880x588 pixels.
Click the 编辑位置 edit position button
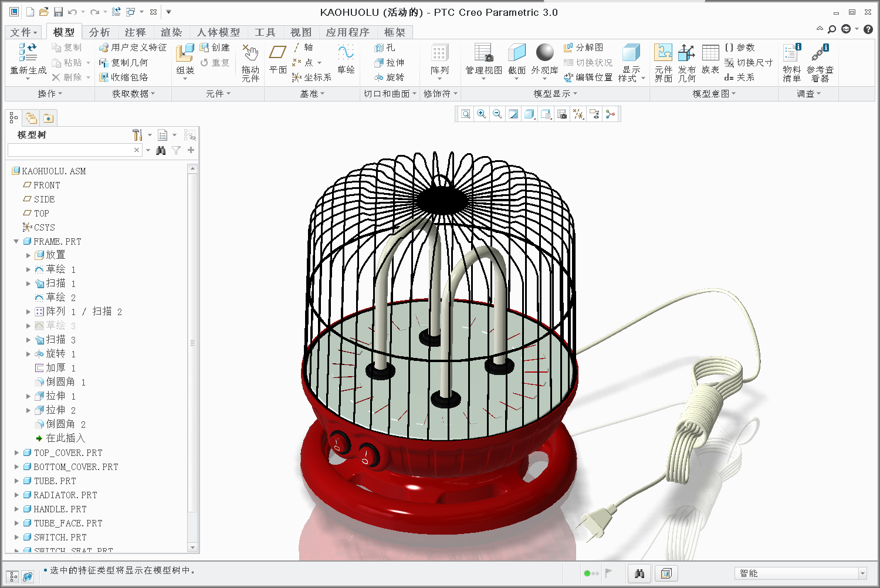(588, 77)
